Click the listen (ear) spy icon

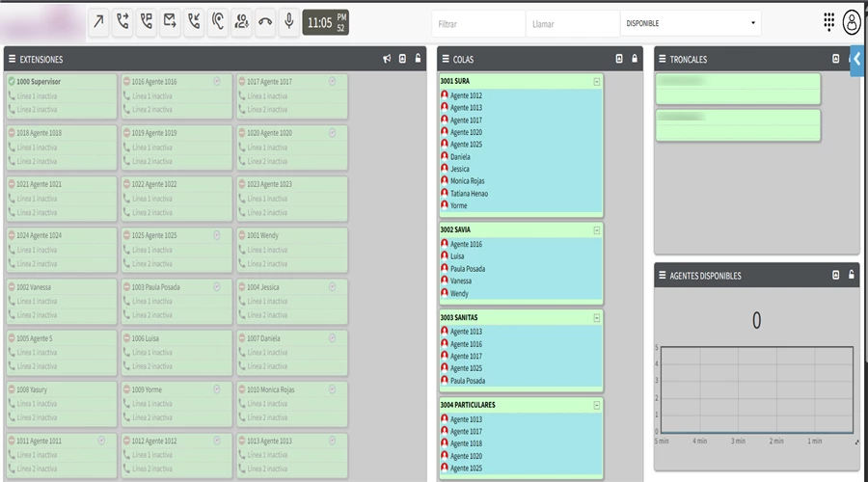[217, 22]
